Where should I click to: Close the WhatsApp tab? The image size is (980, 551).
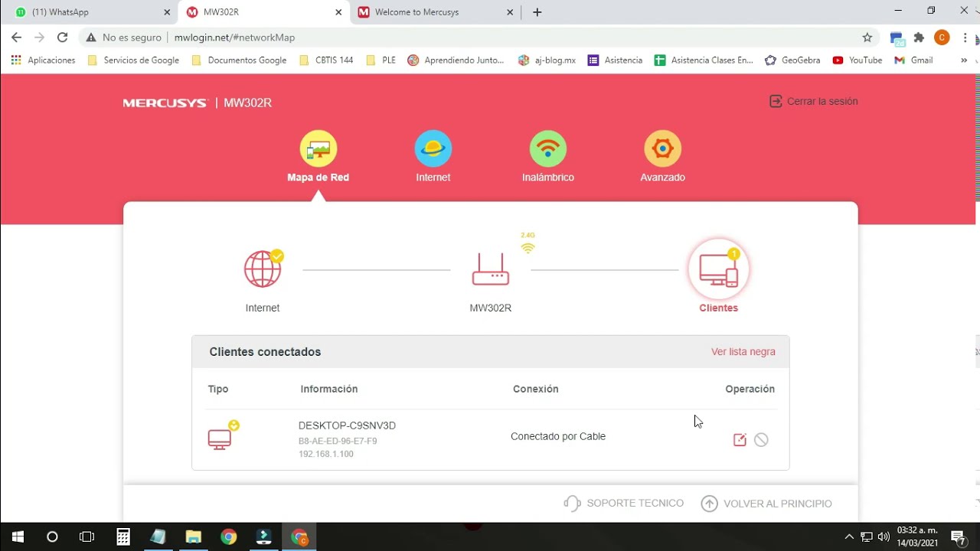click(167, 12)
